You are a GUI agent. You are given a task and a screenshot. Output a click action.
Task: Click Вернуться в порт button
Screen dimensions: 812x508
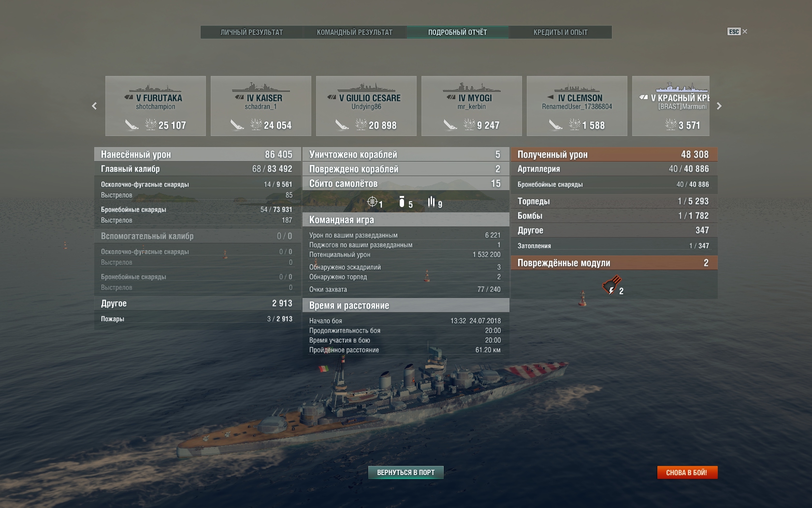pyautogui.click(x=406, y=473)
